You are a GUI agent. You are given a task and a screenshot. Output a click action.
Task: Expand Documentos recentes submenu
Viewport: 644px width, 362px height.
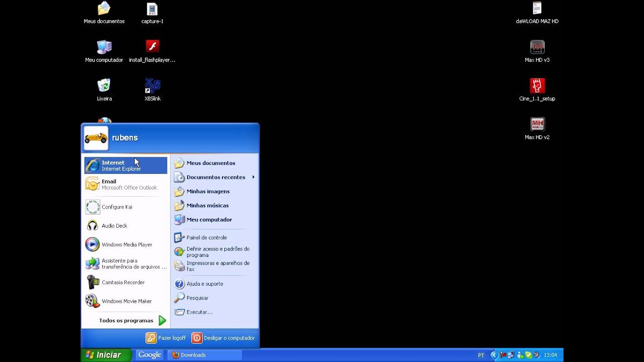(214, 177)
